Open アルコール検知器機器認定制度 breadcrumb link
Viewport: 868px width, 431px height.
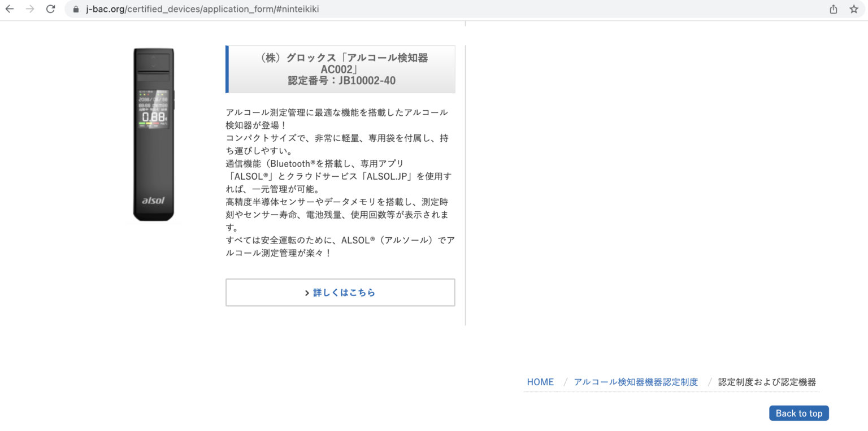click(x=636, y=382)
